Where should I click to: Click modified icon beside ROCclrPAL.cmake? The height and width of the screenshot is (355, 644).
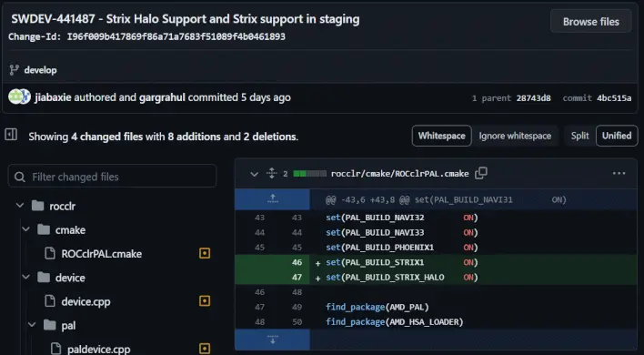point(205,253)
